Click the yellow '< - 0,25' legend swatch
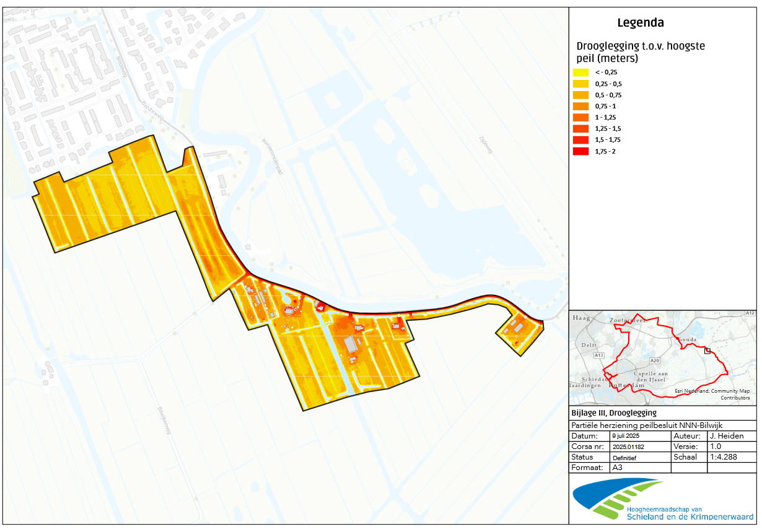762x532 pixels. coord(580,72)
